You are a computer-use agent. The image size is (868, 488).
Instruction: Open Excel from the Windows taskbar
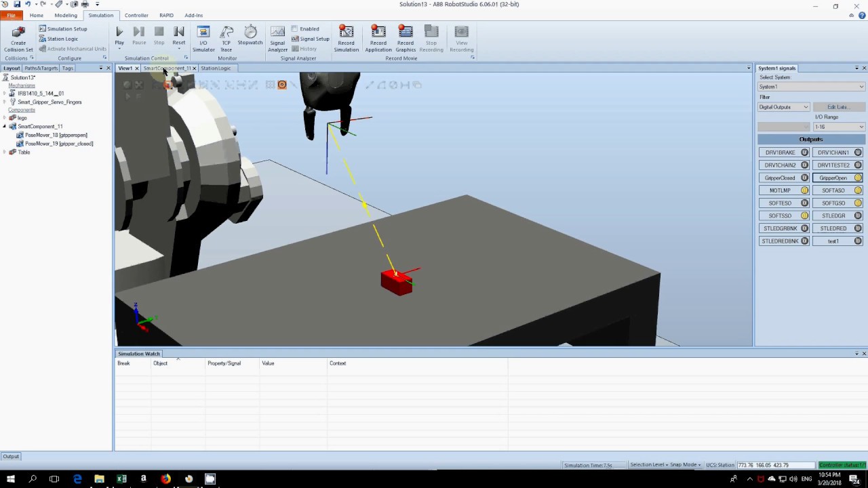[121, 479]
